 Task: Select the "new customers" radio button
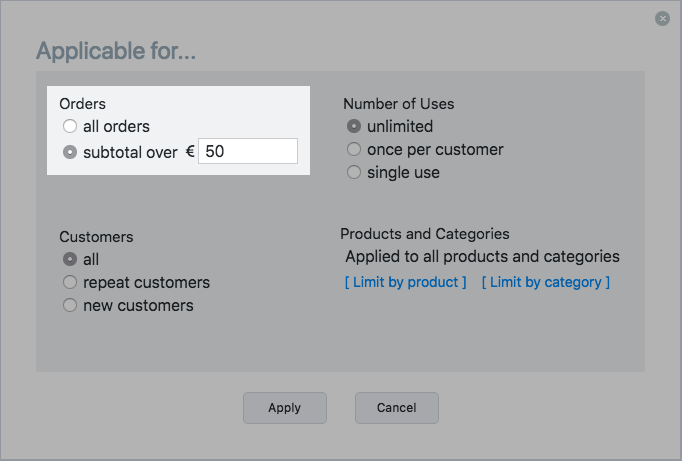pyautogui.click(x=70, y=306)
